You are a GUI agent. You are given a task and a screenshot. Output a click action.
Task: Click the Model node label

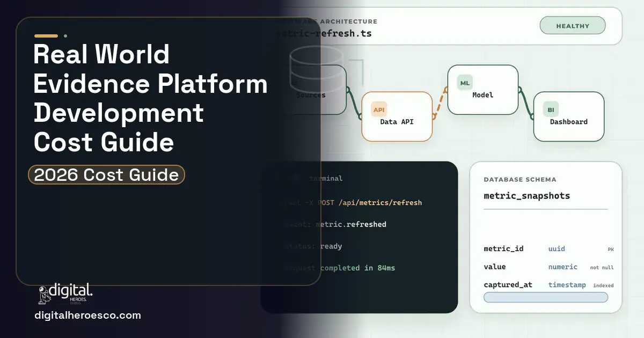point(482,95)
